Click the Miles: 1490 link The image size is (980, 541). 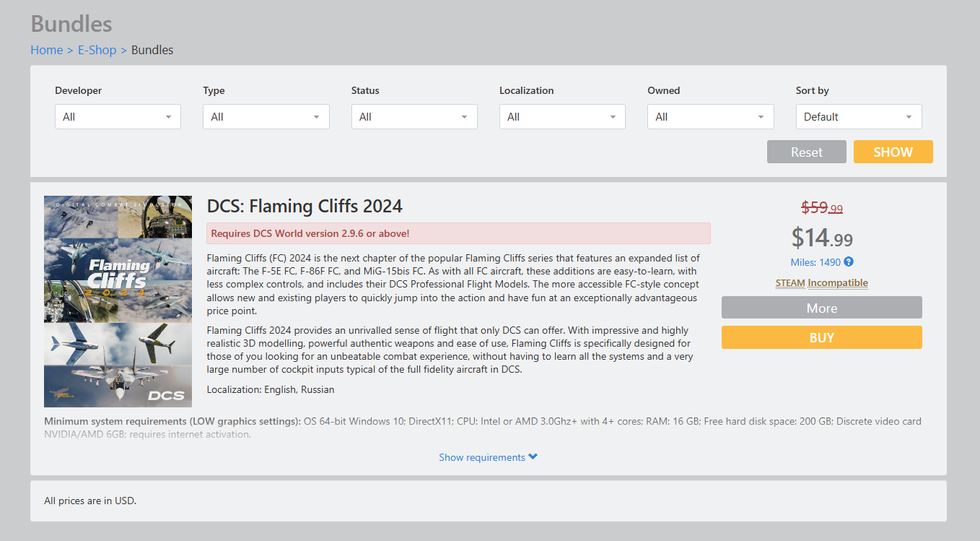point(815,262)
